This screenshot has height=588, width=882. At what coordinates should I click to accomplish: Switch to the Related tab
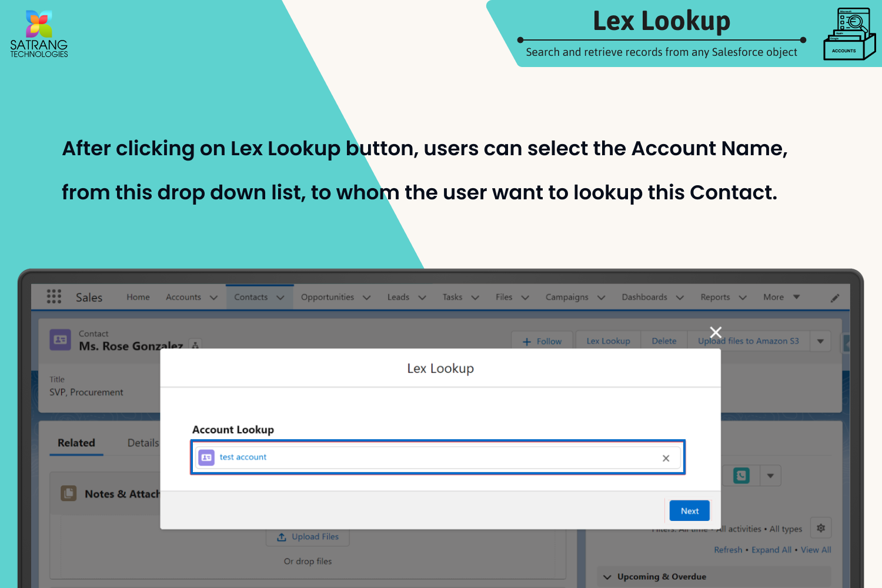(76, 443)
